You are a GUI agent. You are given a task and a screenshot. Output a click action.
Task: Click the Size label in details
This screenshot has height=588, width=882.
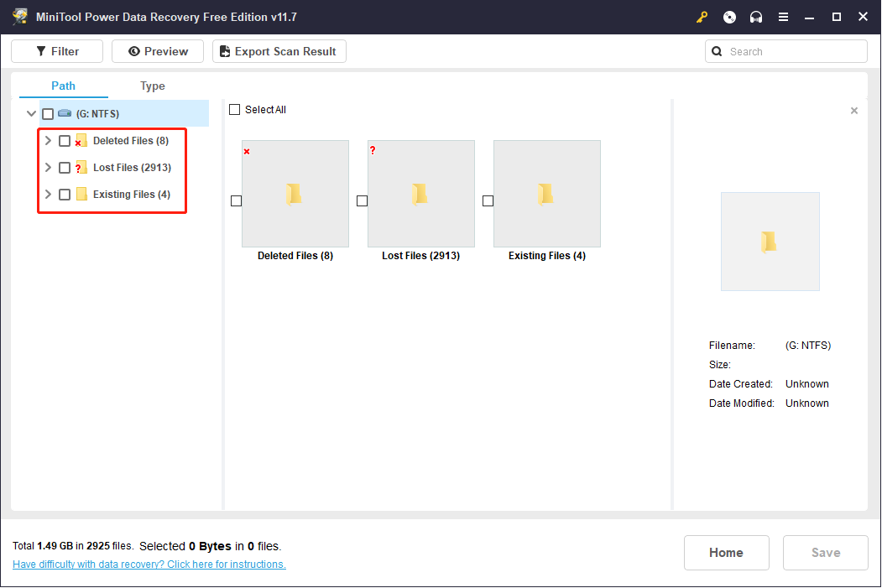pyautogui.click(x=720, y=365)
